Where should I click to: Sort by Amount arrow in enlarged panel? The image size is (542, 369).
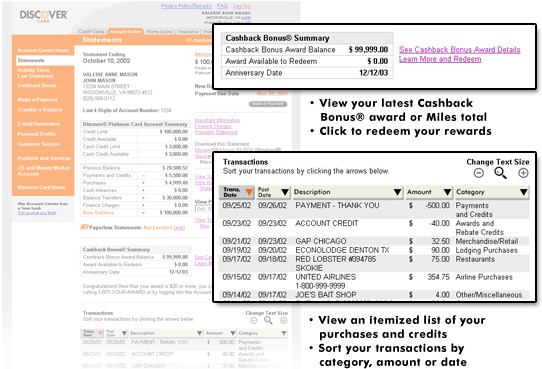pos(447,192)
